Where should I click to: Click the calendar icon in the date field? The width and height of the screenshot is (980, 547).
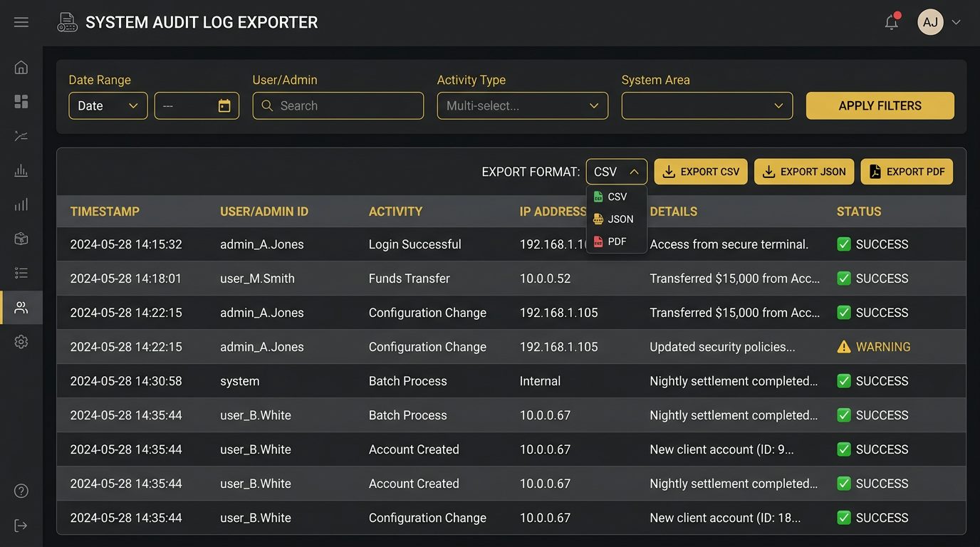(x=224, y=105)
